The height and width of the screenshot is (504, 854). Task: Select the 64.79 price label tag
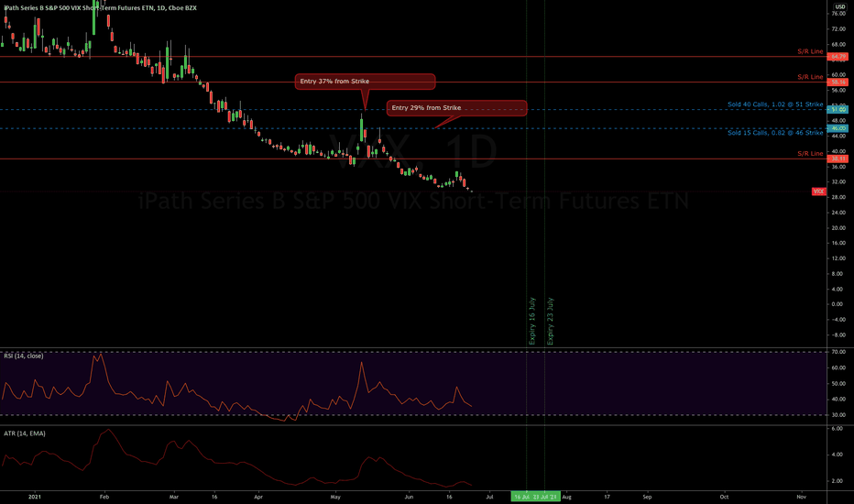click(838, 57)
